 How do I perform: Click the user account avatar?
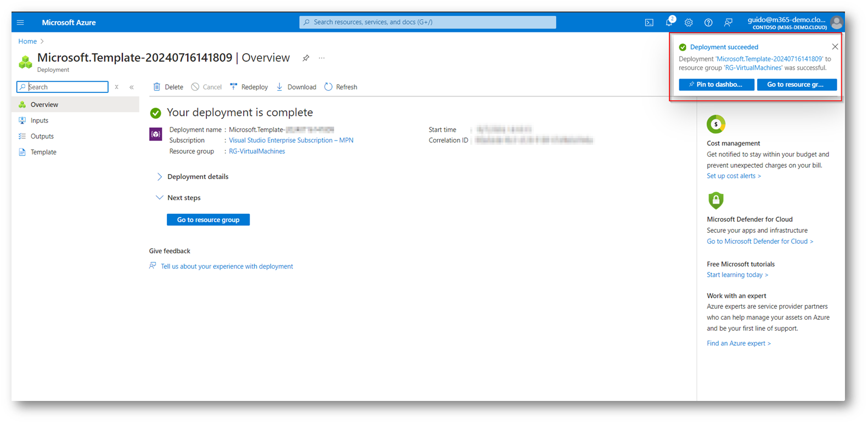click(x=836, y=23)
